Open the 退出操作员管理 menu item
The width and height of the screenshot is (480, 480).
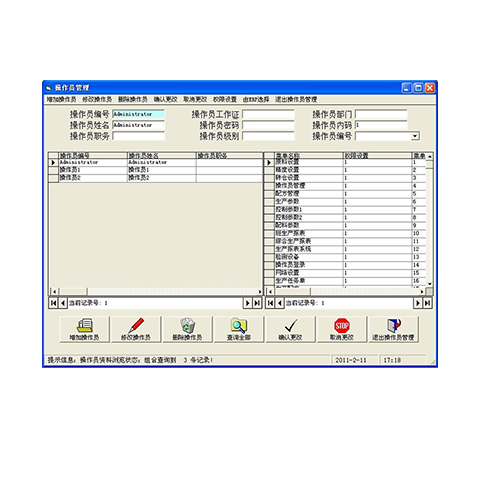pos(296,99)
